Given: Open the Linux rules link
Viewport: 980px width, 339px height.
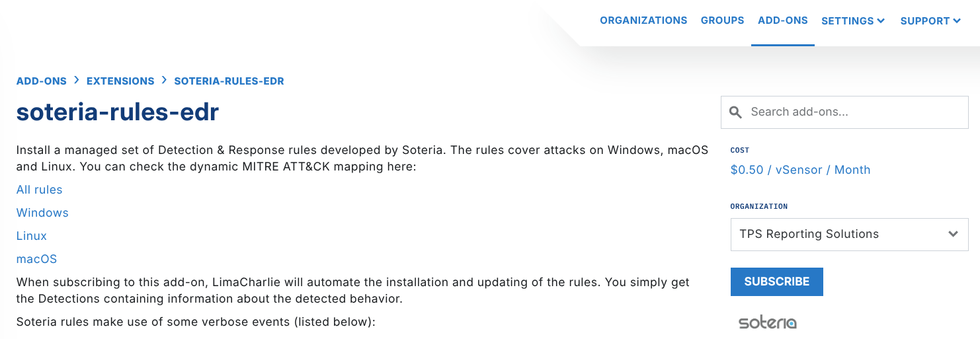Looking at the screenshot, I should [x=32, y=236].
